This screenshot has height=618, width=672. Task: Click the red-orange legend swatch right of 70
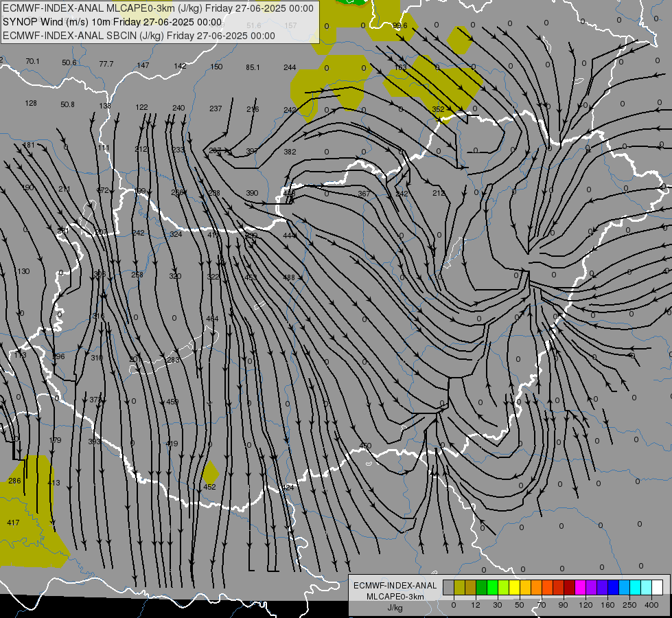548,587
